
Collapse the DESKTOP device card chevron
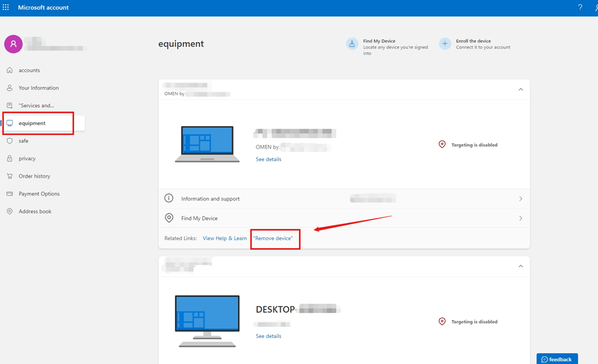[521, 266]
